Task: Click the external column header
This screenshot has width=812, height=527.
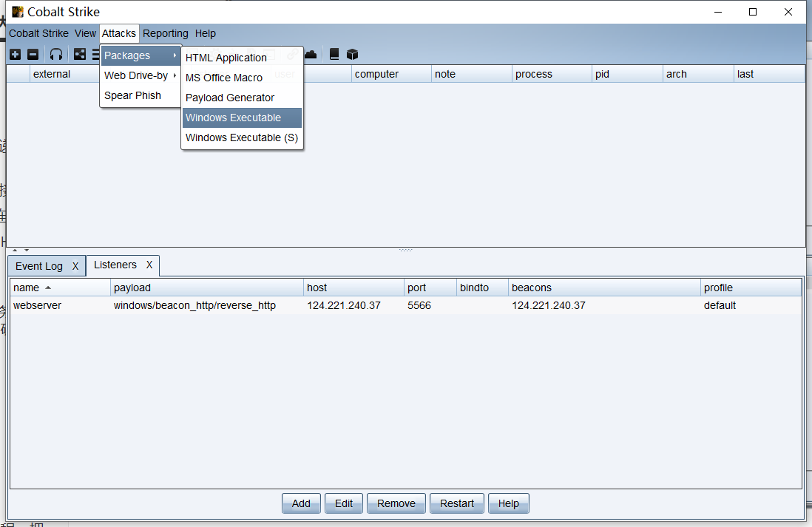Action: coord(65,74)
